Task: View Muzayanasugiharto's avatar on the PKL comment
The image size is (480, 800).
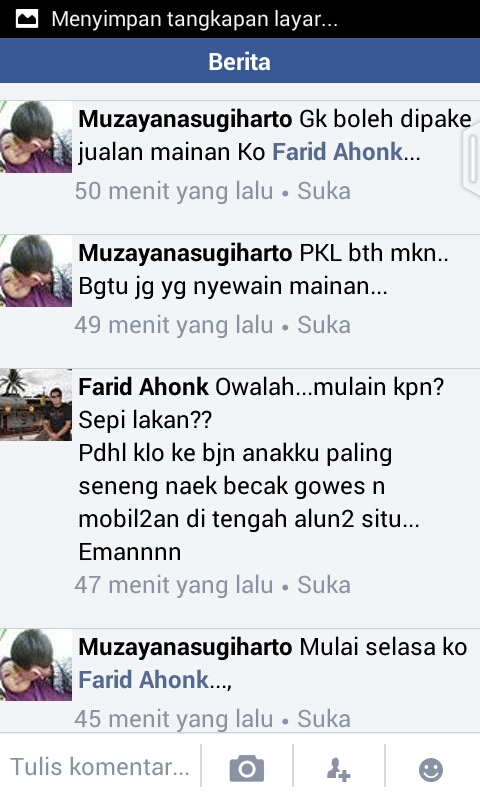Action: pos(36,270)
